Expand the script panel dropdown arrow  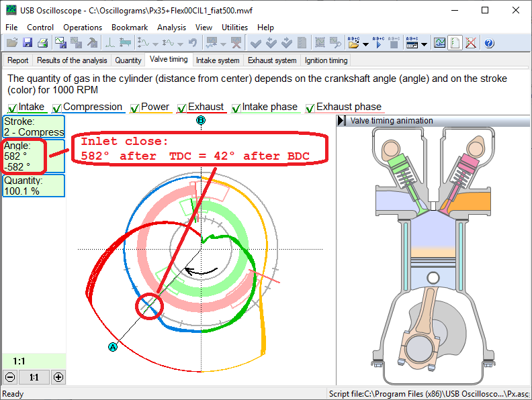(425, 44)
